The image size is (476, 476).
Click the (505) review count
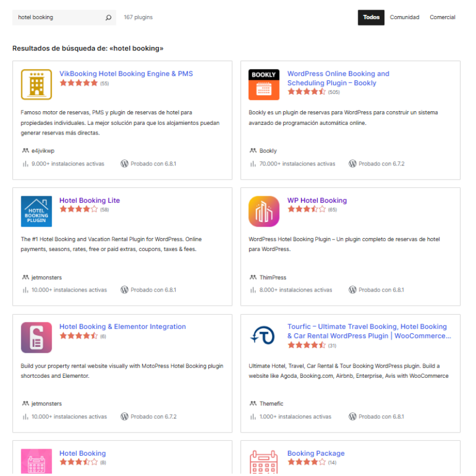pyautogui.click(x=334, y=92)
